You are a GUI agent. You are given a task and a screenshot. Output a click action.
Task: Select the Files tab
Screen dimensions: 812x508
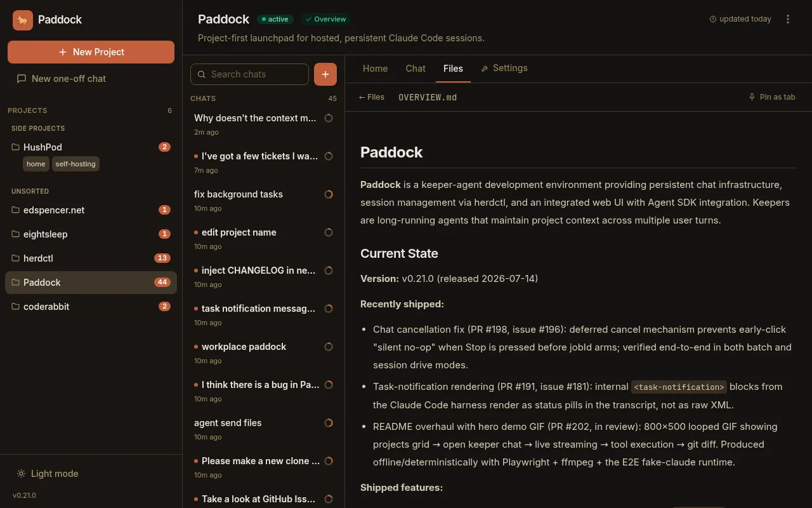tap(453, 69)
